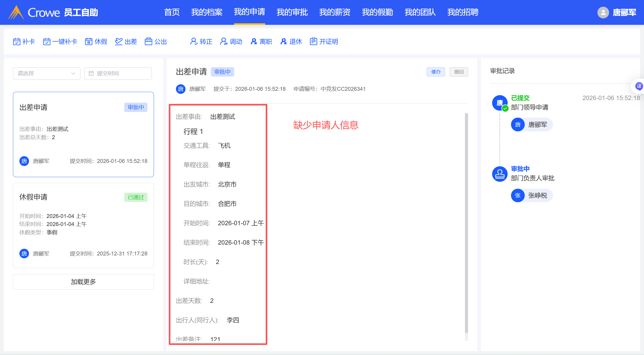Viewport: 644px width, 355px height.
Task: Select the 调动 transfer icon
Action: coord(224,42)
